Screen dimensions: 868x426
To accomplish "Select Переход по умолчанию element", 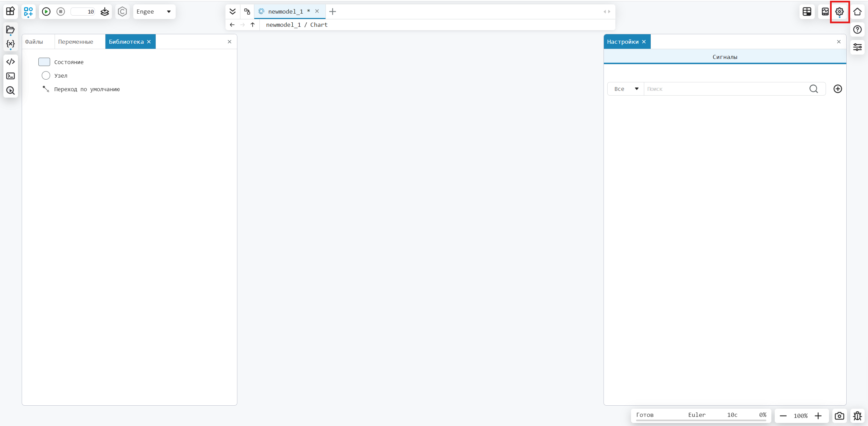I will [x=86, y=89].
